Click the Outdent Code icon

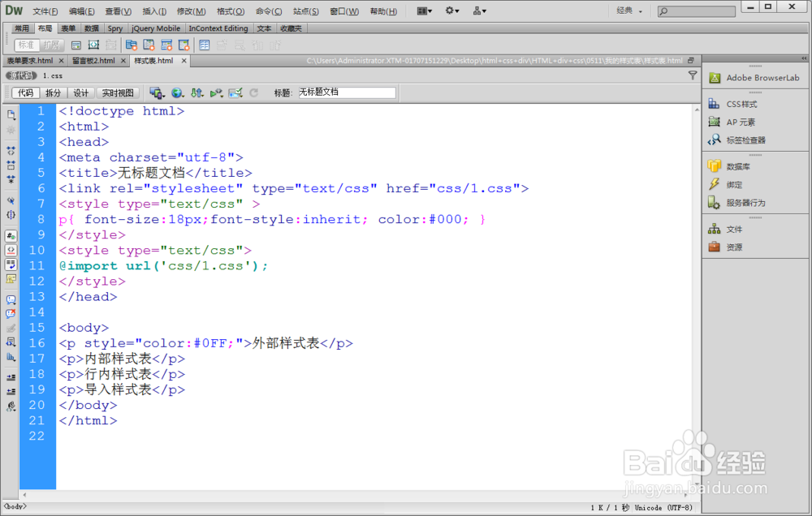(11, 392)
